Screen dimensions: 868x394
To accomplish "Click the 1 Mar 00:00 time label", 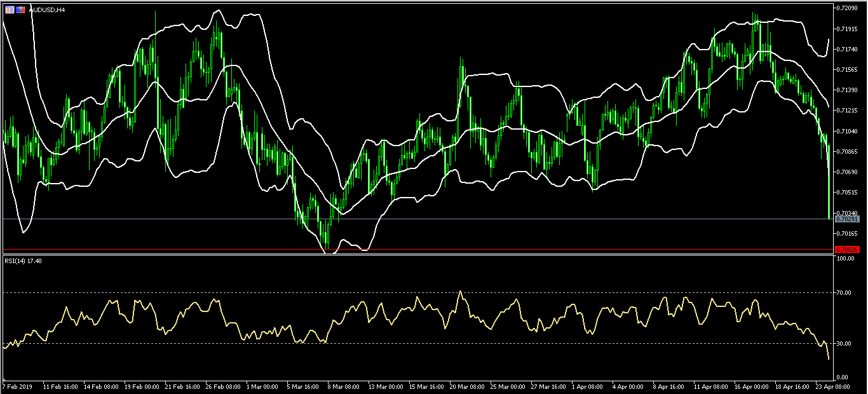I will pyautogui.click(x=262, y=386).
